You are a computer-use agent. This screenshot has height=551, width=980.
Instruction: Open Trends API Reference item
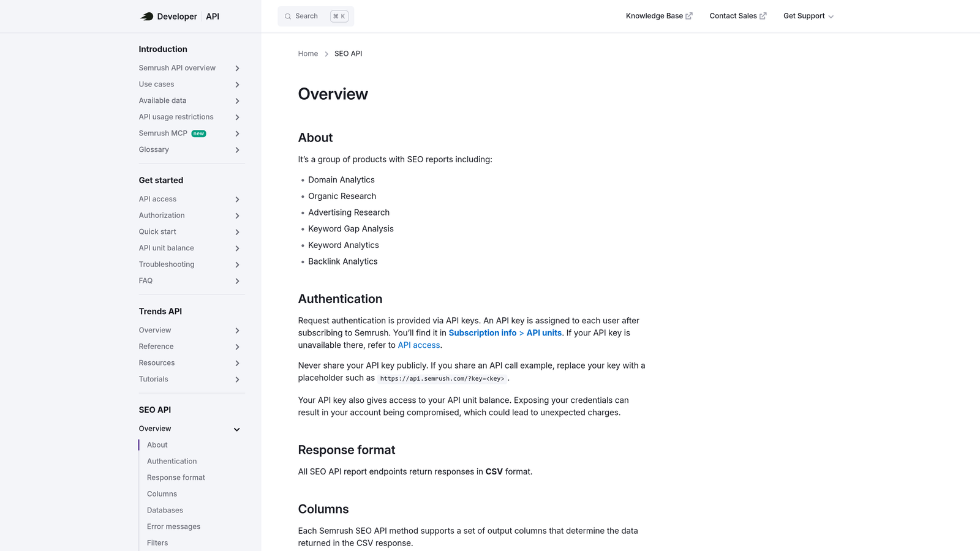tap(156, 347)
